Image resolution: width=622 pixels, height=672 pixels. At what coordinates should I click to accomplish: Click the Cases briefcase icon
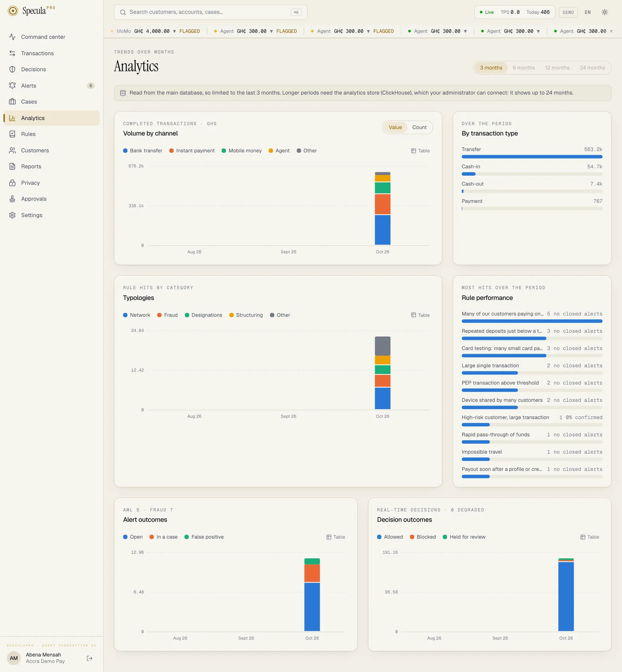pos(12,102)
